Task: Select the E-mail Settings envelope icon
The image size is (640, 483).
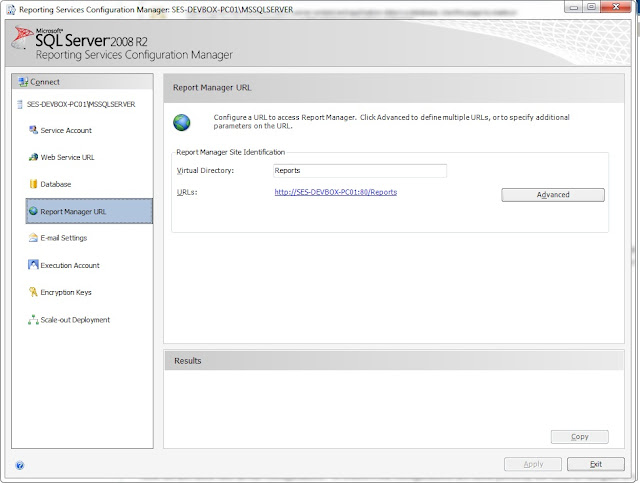Action: tap(33, 238)
